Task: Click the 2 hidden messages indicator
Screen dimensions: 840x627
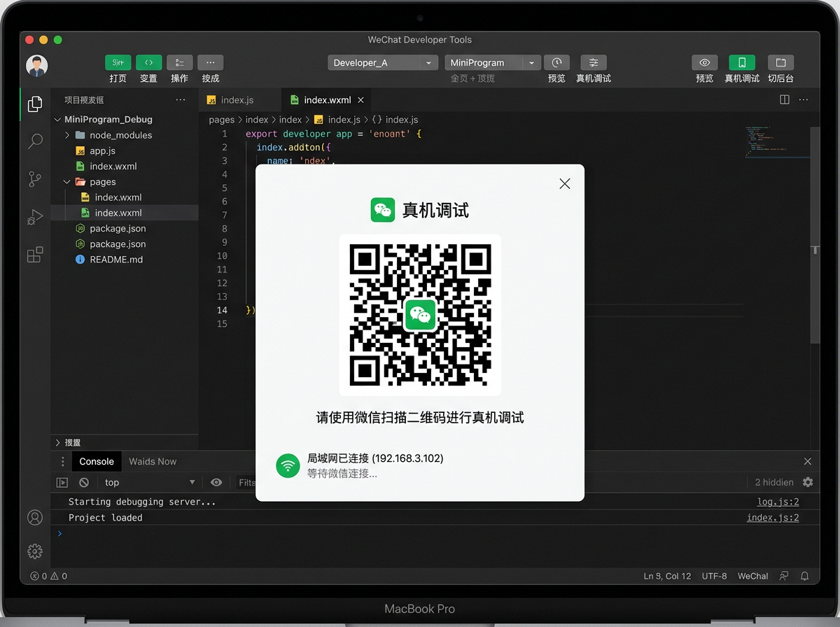Action: point(774,482)
